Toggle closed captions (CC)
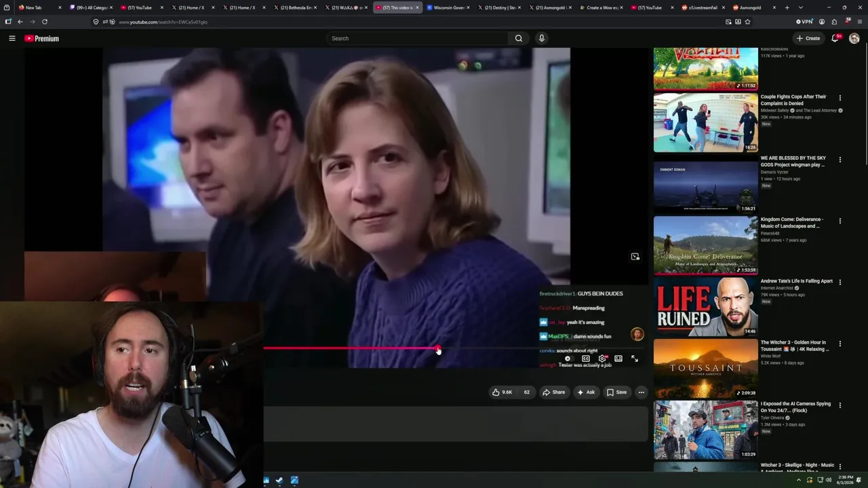The height and width of the screenshot is (488, 868). click(x=586, y=359)
